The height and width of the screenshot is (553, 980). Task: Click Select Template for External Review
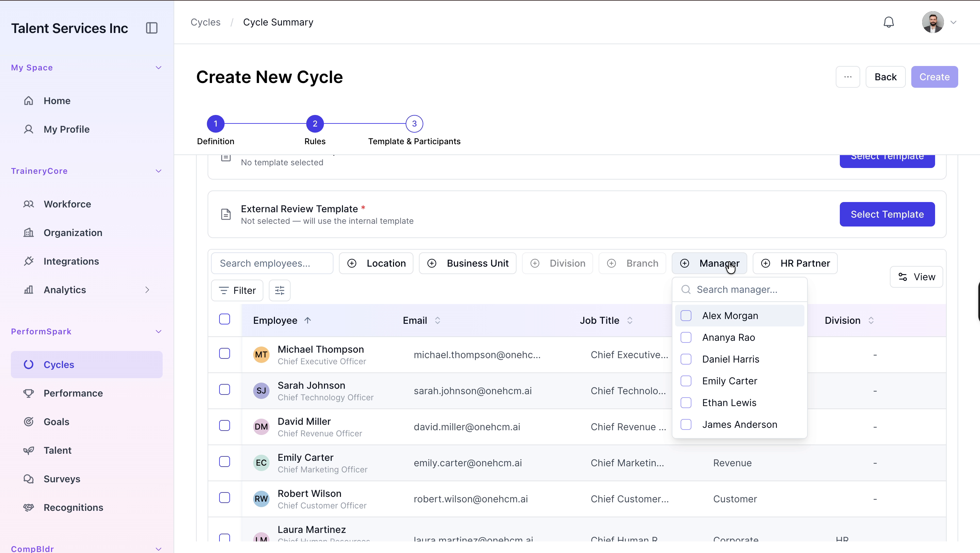[x=887, y=214]
